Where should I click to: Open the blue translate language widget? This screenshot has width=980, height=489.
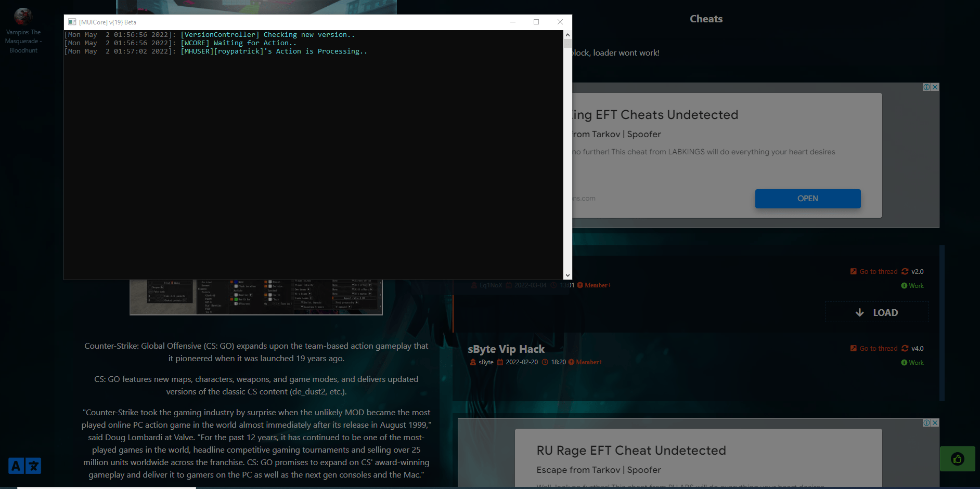[x=24, y=466]
